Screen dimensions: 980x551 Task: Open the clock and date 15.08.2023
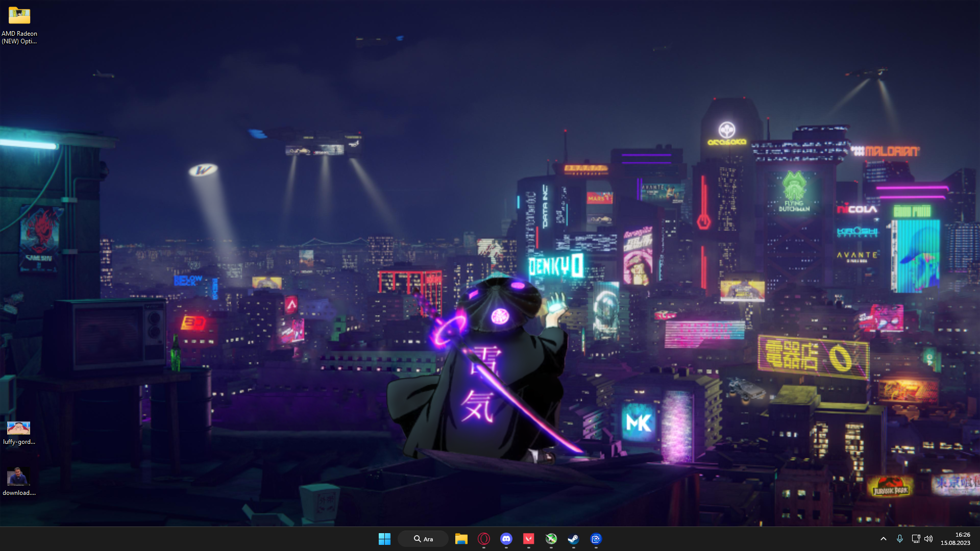click(x=955, y=543)
